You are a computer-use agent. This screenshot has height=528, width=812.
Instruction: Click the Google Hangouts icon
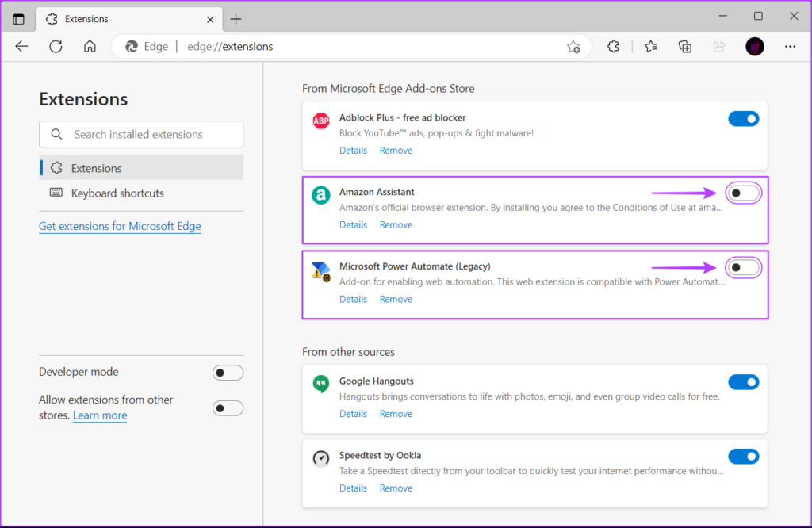(x=321, y=384)
